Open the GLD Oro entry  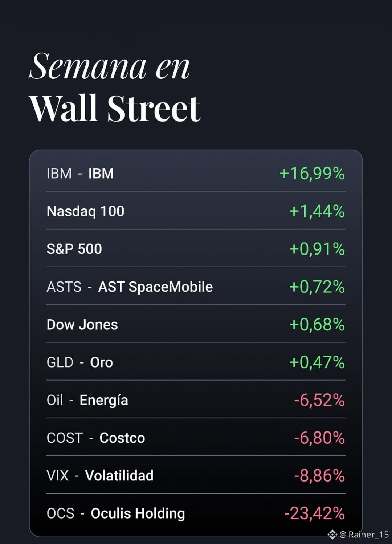click(196, 362)
